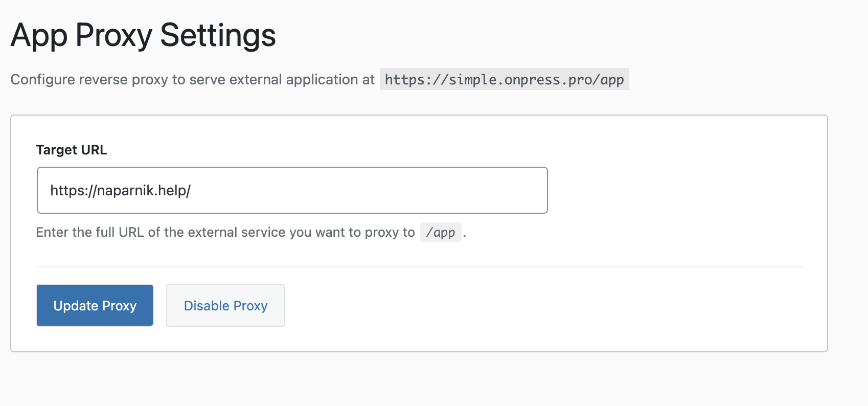Click the App Proxy Settings page heading

(x=143, y=35)
